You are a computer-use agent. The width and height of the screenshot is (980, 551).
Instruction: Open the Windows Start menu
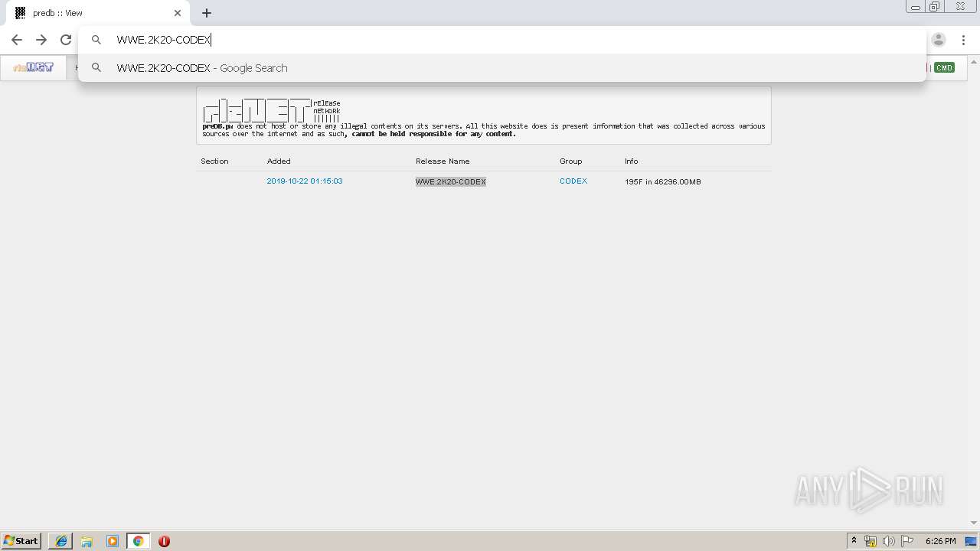(21, 541)
